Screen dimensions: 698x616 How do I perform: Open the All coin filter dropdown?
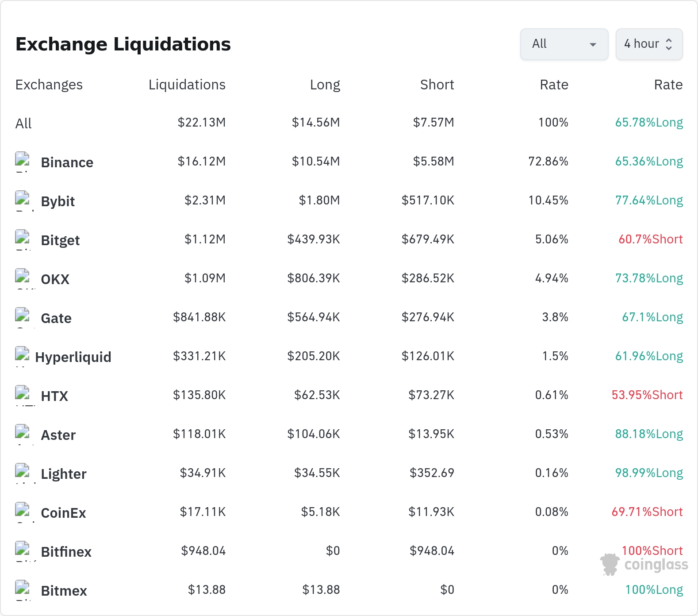[x=564, y=44]
